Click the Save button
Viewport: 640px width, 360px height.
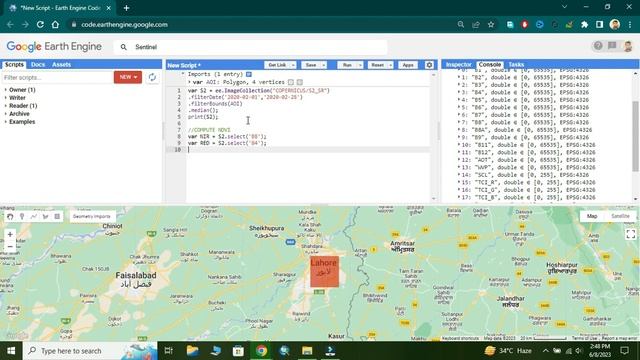[311, 65]
